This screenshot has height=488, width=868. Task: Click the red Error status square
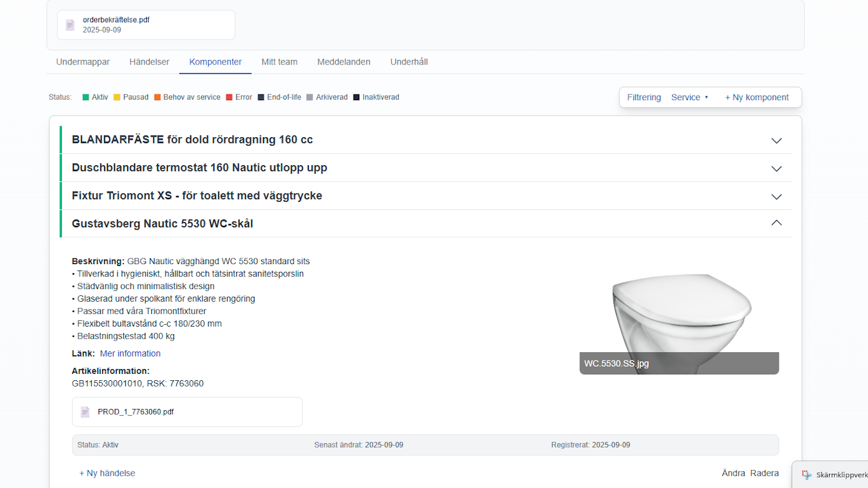pos(229,98)
